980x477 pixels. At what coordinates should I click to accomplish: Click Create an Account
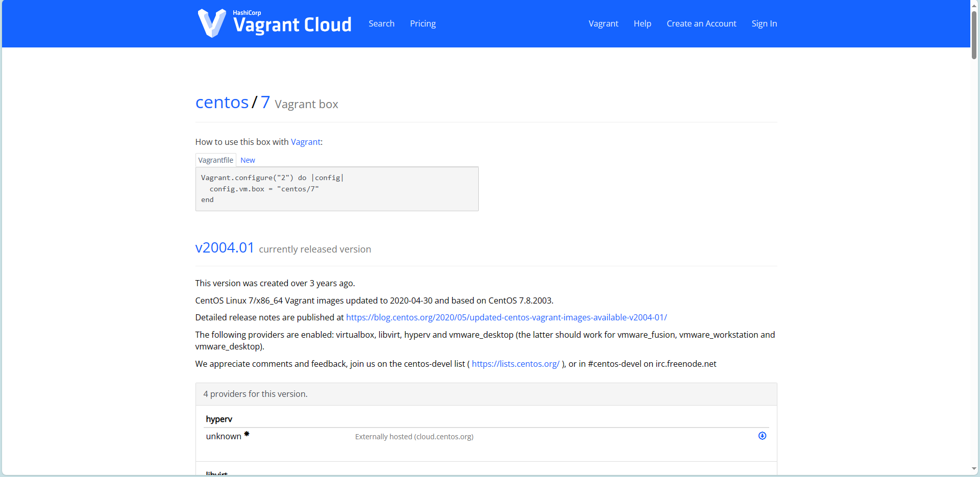[701, 23]
